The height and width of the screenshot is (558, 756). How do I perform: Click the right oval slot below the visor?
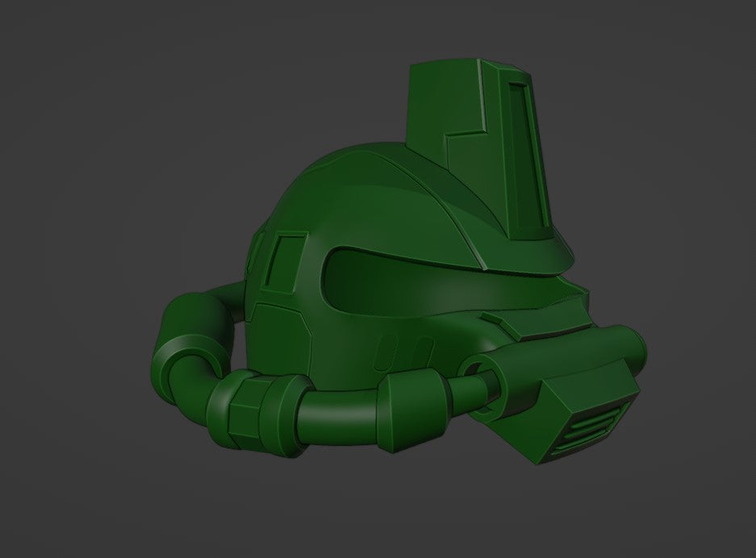[420, 352]
